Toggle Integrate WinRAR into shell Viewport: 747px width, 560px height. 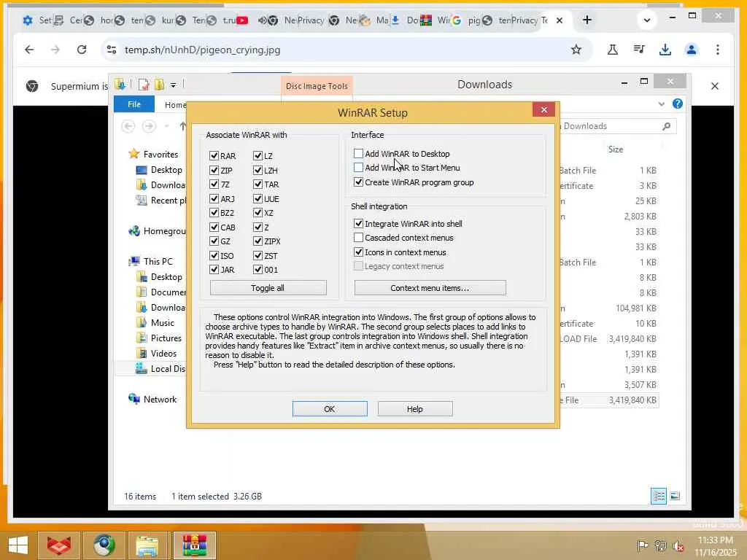pos(358,223)
